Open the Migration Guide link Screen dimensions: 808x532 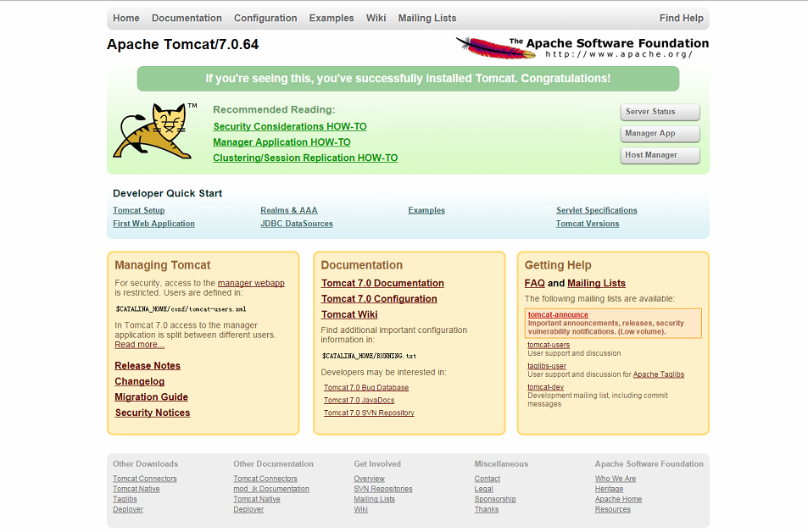click(151, 397)
